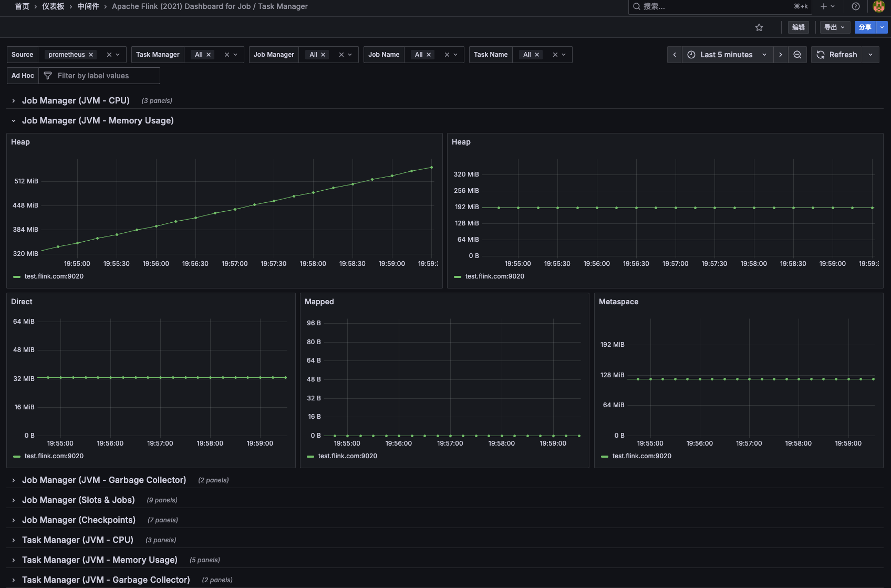Open the 导出 export menu
The height and width of the screenshot is (588, 891).
pyautogui.click(x=835, y=27)
